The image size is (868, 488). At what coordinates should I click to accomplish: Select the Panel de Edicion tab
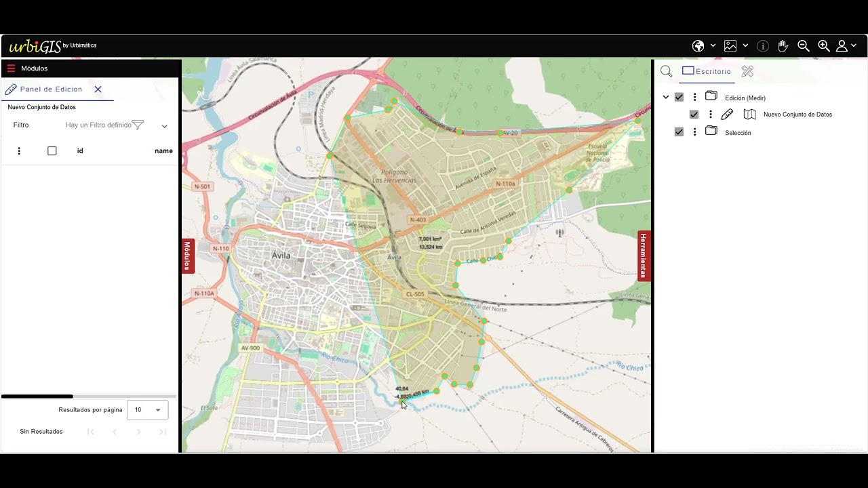pos(51,89)
